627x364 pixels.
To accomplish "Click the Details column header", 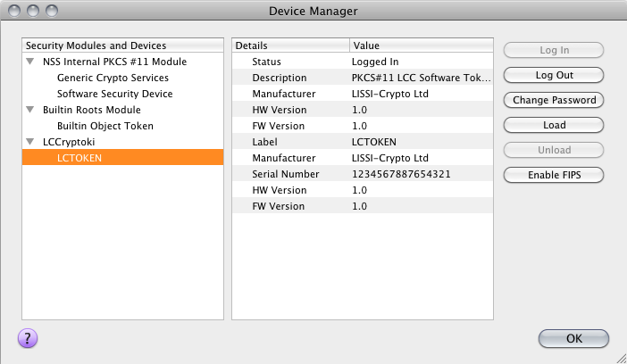I will point(290,45).
